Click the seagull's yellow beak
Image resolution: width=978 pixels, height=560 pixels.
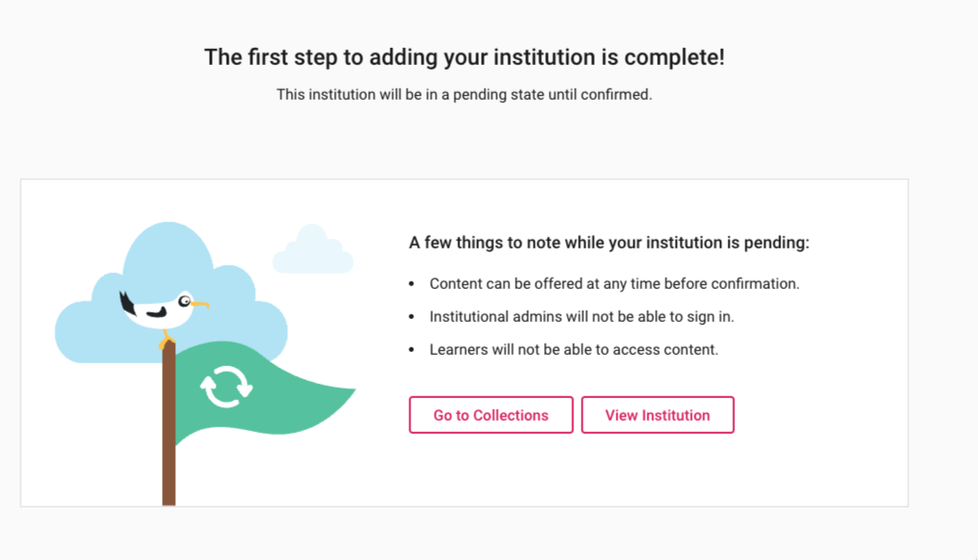click(x=200, y=305)
